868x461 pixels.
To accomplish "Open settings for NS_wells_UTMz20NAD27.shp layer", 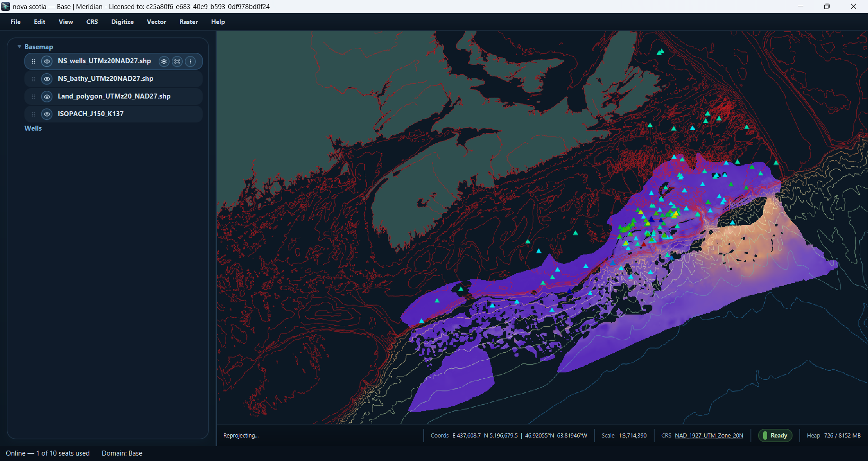I will click(x=164, y=61).
